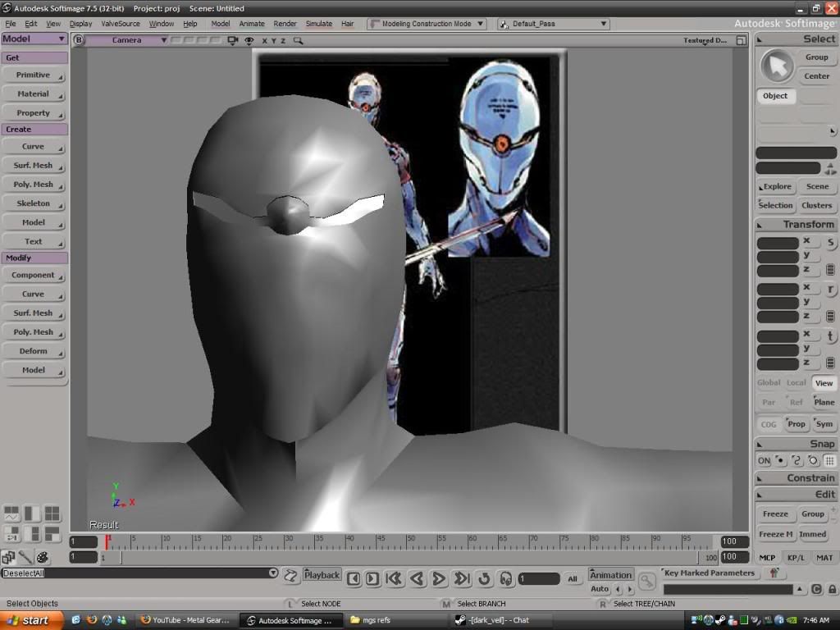The width and height of the screenshot is (840, 630).
Task: Click the rotate transform icon
Action: click(830, 290)
